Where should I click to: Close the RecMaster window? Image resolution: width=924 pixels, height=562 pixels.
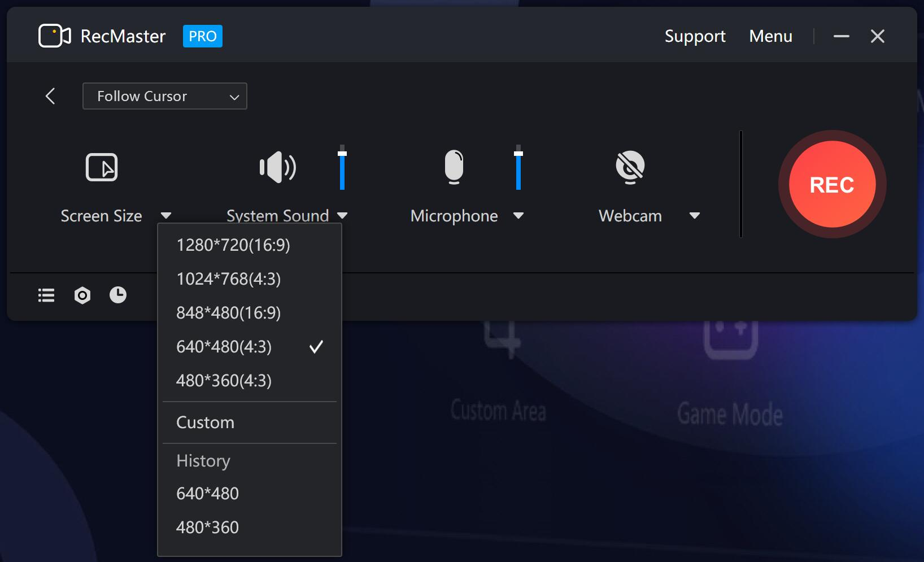pyautogui.click(x=878, y=36)
